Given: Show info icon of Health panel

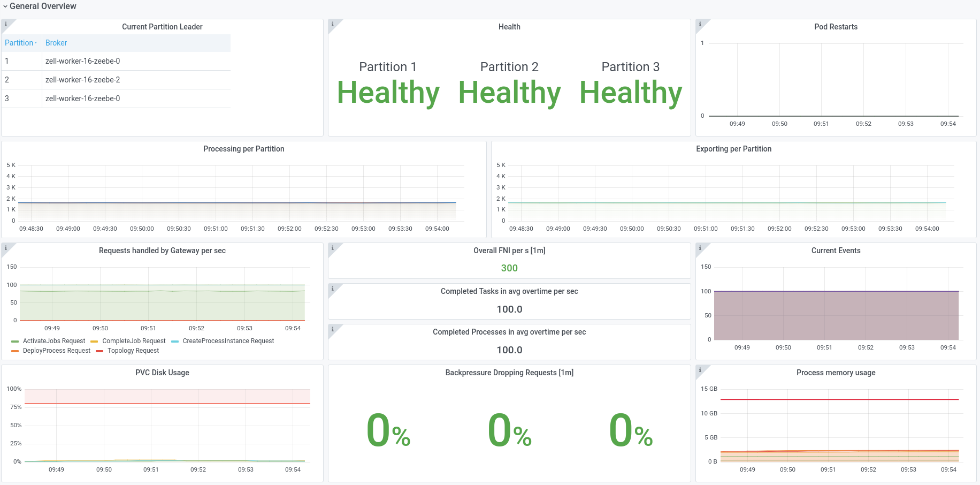Looking at the screenshot, I should [x=333, y=24].
